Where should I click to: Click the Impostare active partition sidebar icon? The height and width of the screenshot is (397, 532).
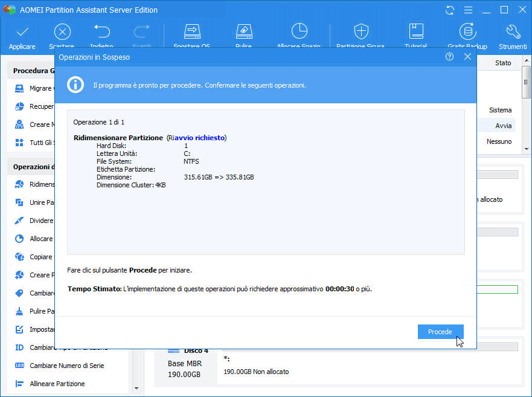click(19, 329)
